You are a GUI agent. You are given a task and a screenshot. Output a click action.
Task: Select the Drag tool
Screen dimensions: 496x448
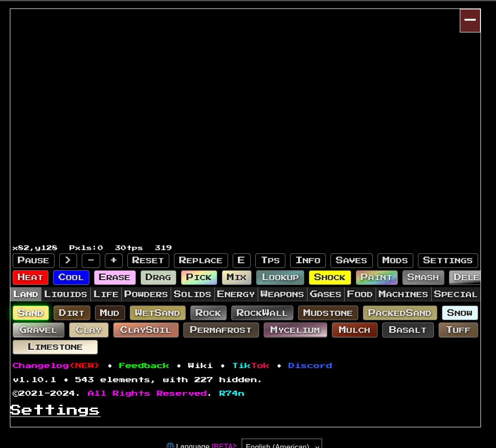point(158,277)
